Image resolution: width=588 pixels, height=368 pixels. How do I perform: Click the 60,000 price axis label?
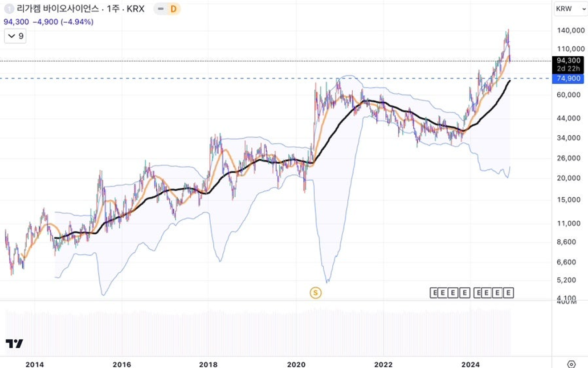tap(568, 95)
